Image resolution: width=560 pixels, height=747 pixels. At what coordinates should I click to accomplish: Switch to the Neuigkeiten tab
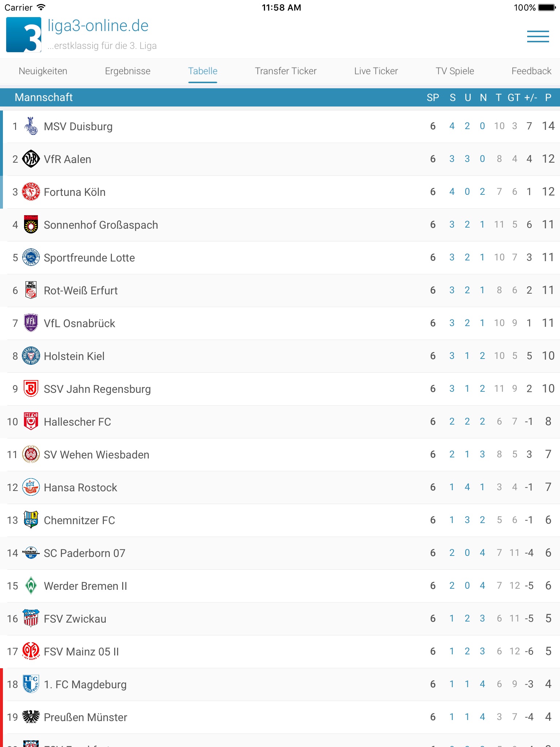(43, 71)
